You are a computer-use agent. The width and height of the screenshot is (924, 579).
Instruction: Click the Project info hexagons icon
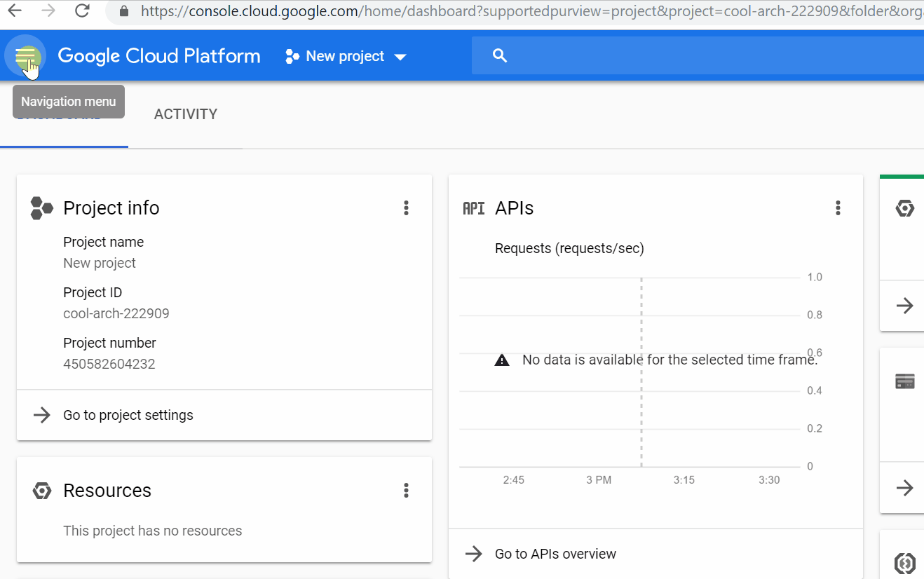tap(42, 208)
